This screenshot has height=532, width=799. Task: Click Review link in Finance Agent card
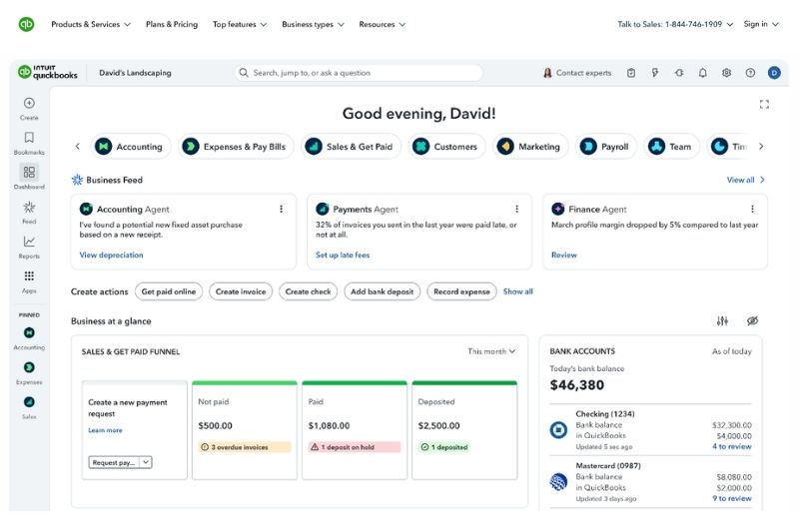pos(564,256)
